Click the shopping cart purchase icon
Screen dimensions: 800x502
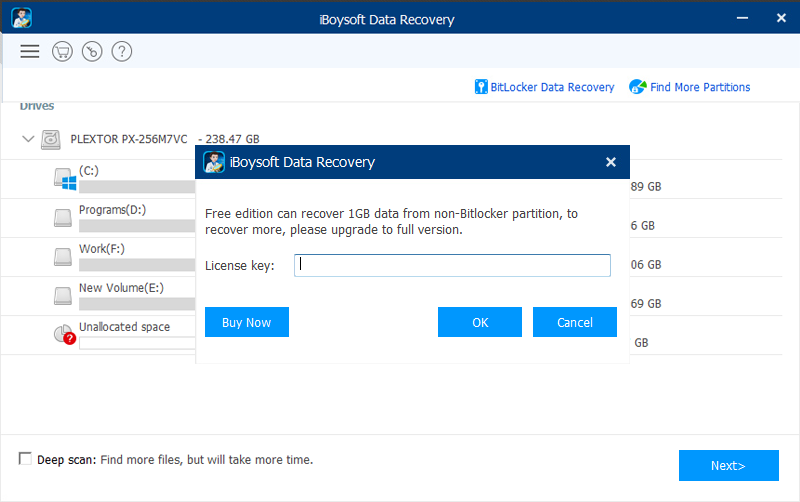point(61,51)
